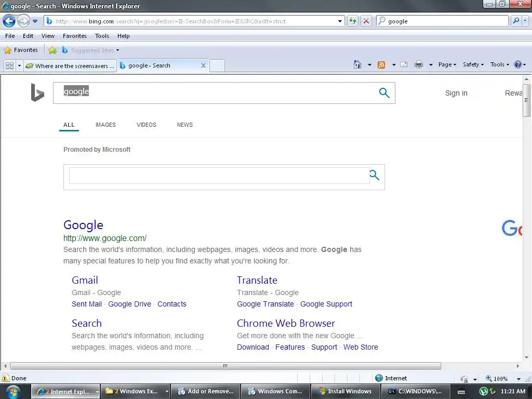The height and width of the screenshot is (399, 532).
Task: Select the ALL results tab
Action: point(69,125)
